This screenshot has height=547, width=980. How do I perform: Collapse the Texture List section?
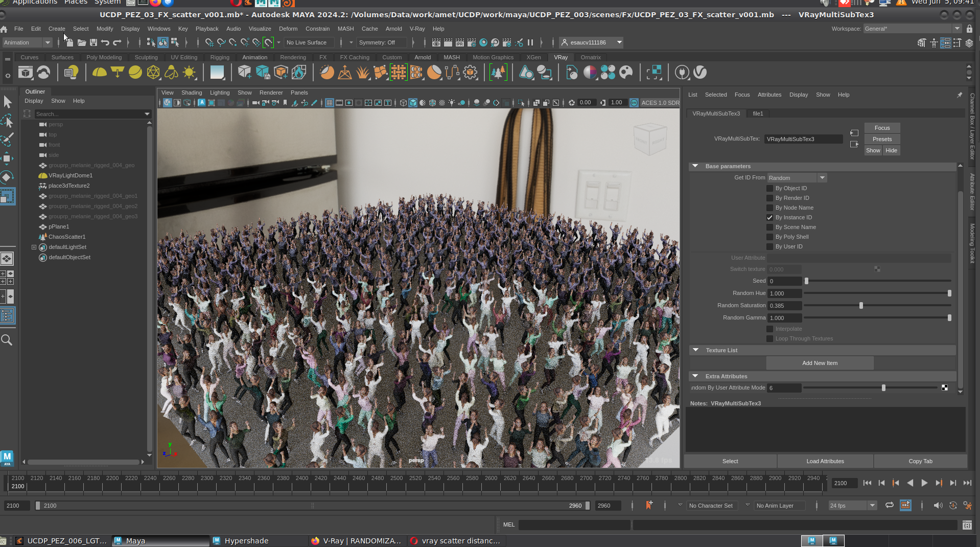(695, 350)
